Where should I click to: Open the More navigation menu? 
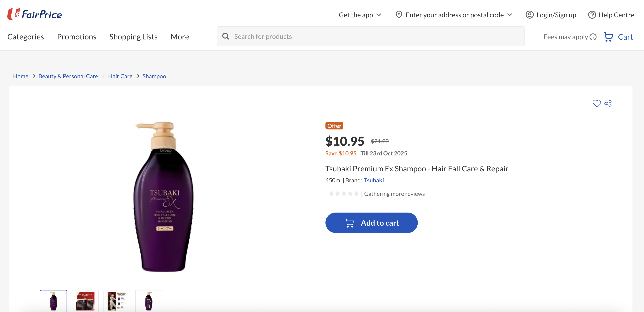pyautogui.click(x=180, y=37)
